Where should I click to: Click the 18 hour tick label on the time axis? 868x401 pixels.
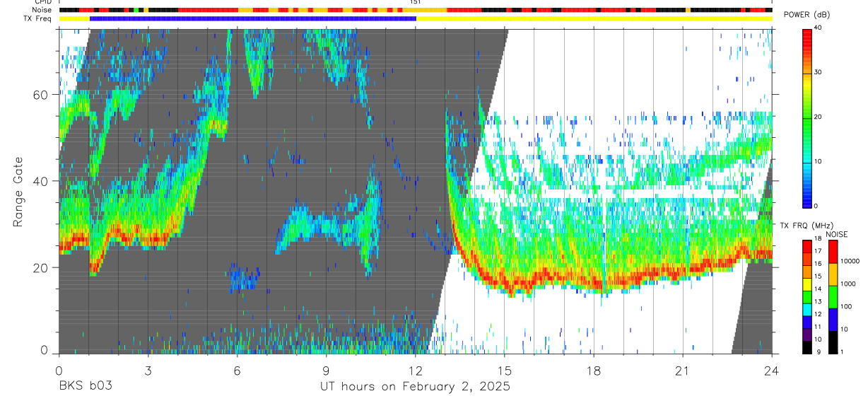(x=594, y=371)
